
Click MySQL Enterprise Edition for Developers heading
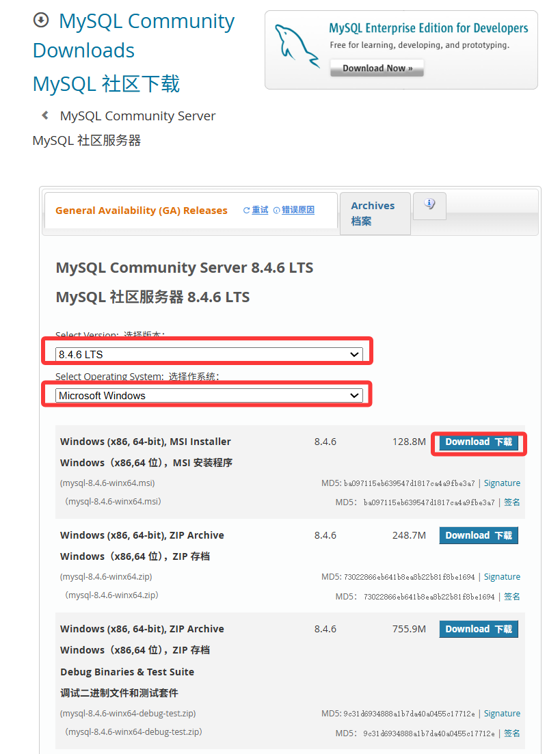[428, 29]
